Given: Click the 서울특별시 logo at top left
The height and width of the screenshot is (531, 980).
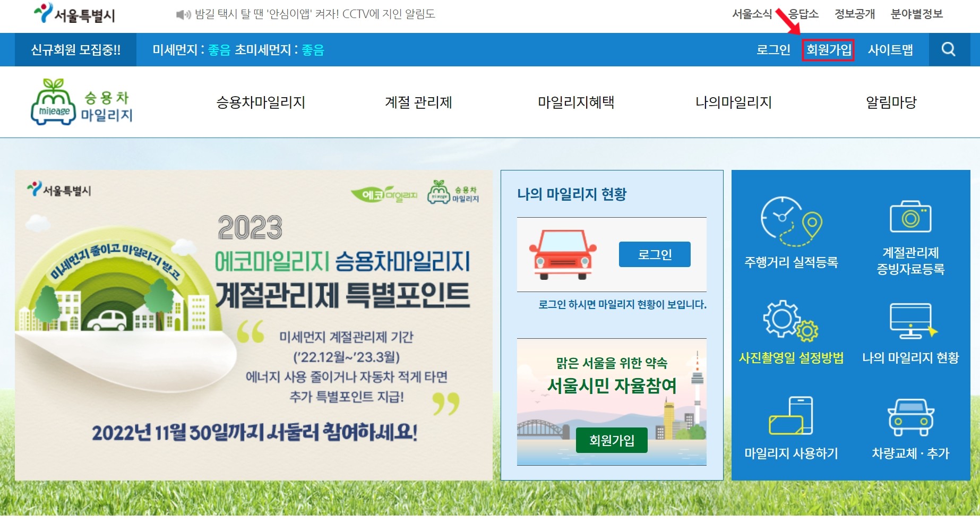Looking at the screenshot, I should [x=74, y=14].
